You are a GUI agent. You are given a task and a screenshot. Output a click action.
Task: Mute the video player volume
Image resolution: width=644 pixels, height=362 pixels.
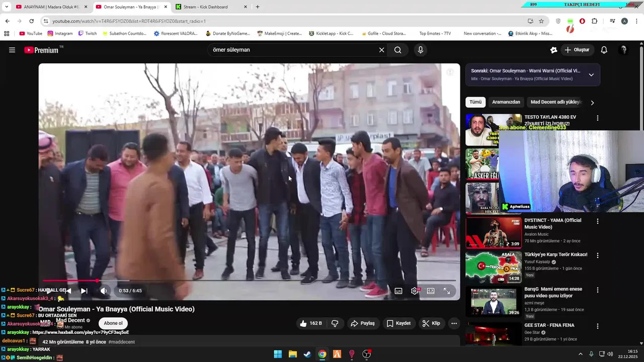pos(103,291)
